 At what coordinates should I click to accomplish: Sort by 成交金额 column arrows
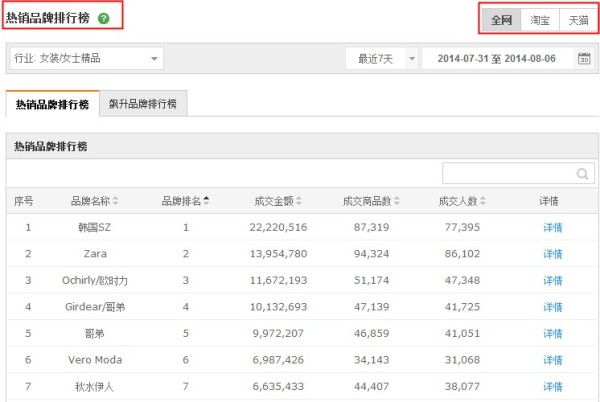(x=299, y=201)
